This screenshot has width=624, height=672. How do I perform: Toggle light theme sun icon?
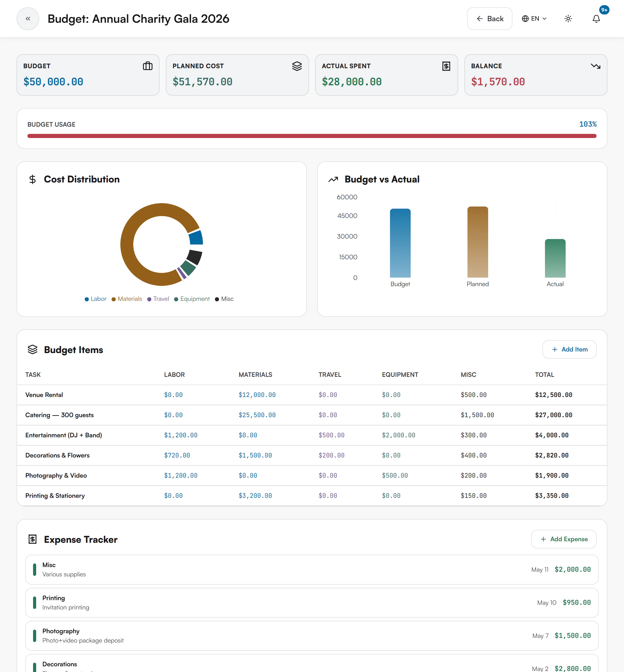coord(568,19)
